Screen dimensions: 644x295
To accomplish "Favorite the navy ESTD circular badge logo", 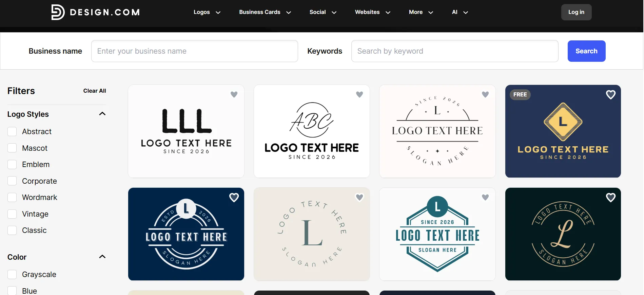I will pos(234,198).
